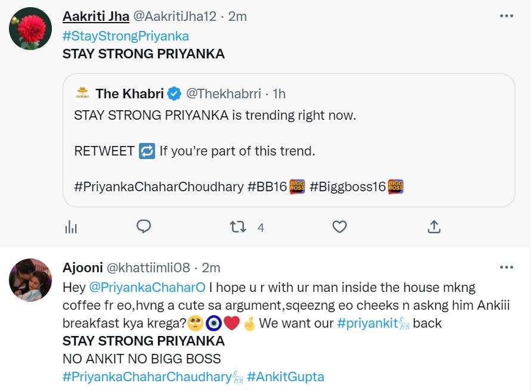Image resolution: width=532 pixels, height=392 pixels.
Task: Open the #StayStrongPriyanka hashtag
Action: click(126, 36)
